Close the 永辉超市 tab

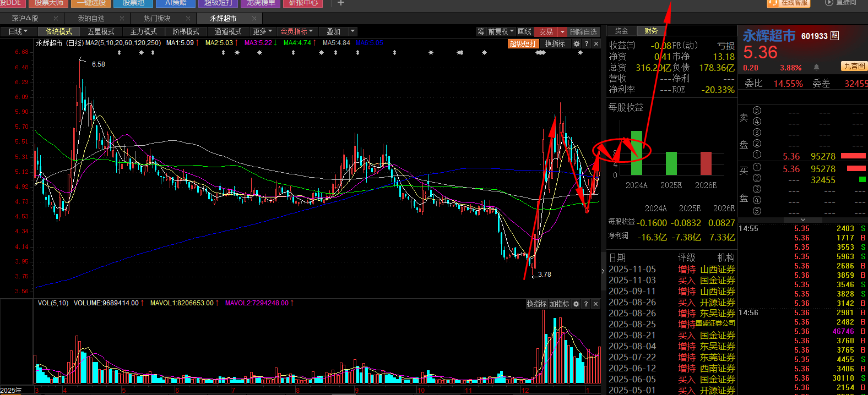pos(254,18)
